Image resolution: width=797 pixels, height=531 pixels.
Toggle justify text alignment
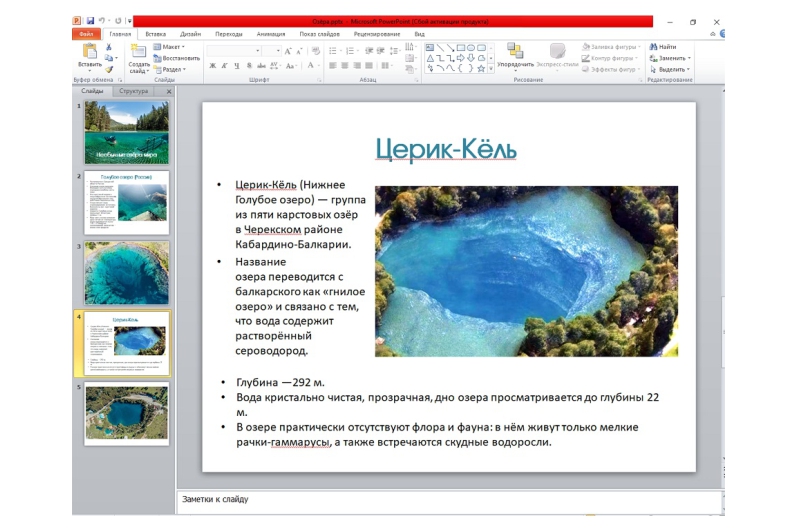pyautogui.click(x=370, y=66)
